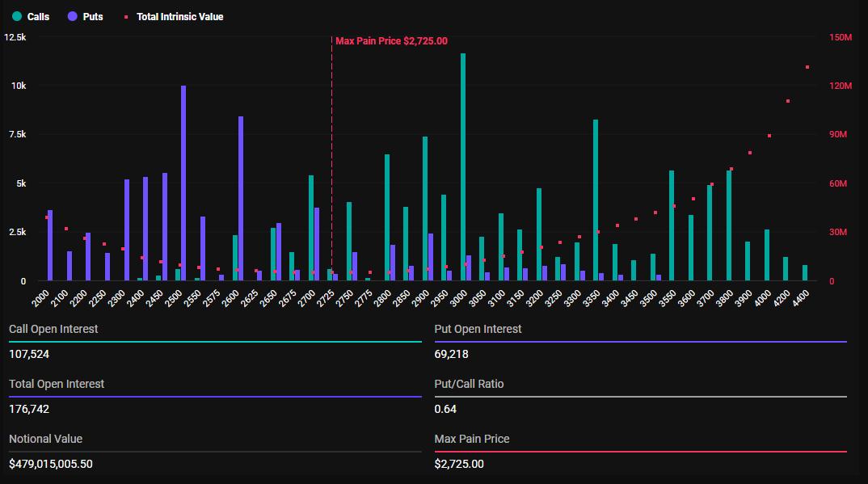
Task: Click the purple Puts bar at strike 2550
Action: click(x=203, y=249)
